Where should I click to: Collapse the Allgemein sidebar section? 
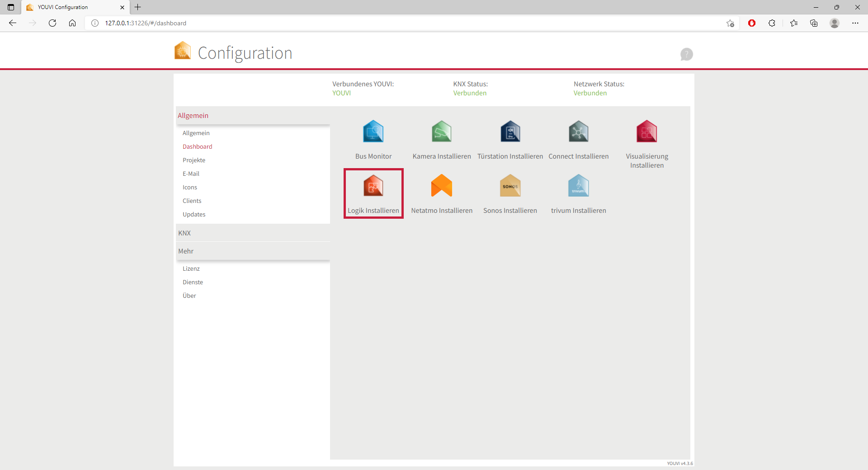[253, 116]
